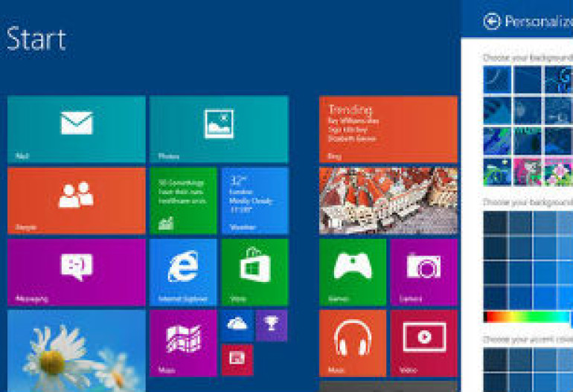Viewport: 573px width, 392px height.
Task: Open the Video tile
Action: pos(424,344)
